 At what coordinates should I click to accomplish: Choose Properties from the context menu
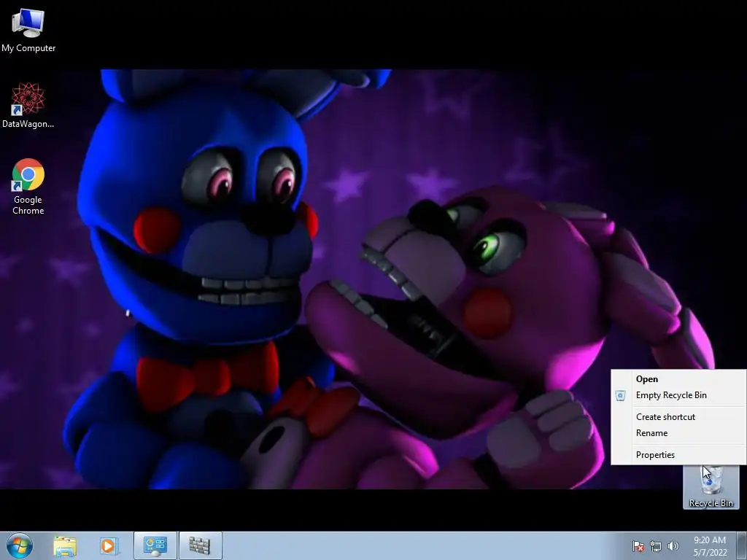(x=678, y=455)
